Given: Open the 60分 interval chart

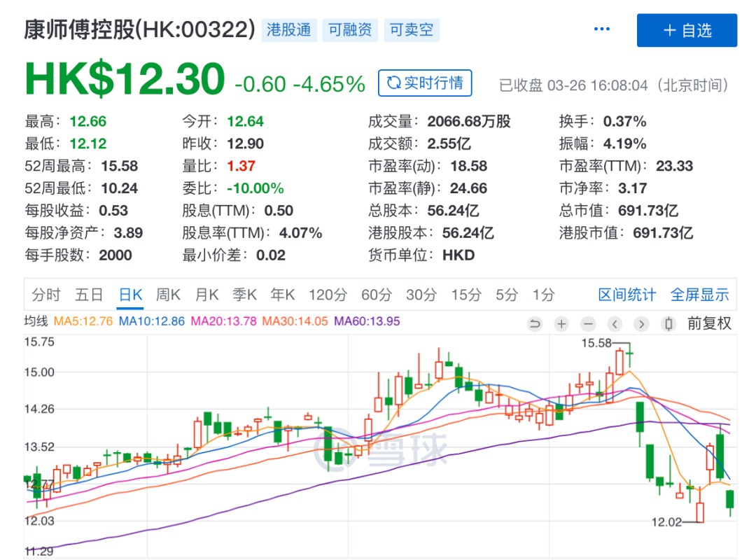Looking at the screenshot, I should 377,295.
